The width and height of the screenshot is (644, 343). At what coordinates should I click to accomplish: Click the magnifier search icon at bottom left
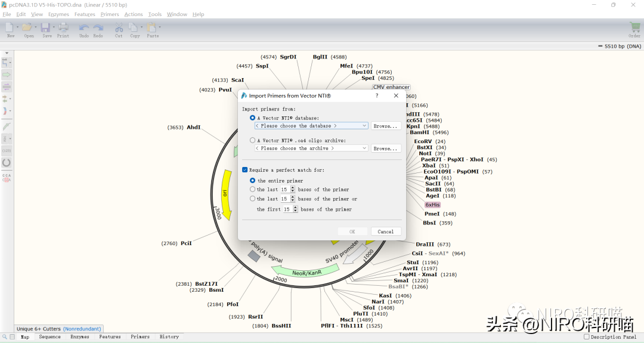click(5, 337)
